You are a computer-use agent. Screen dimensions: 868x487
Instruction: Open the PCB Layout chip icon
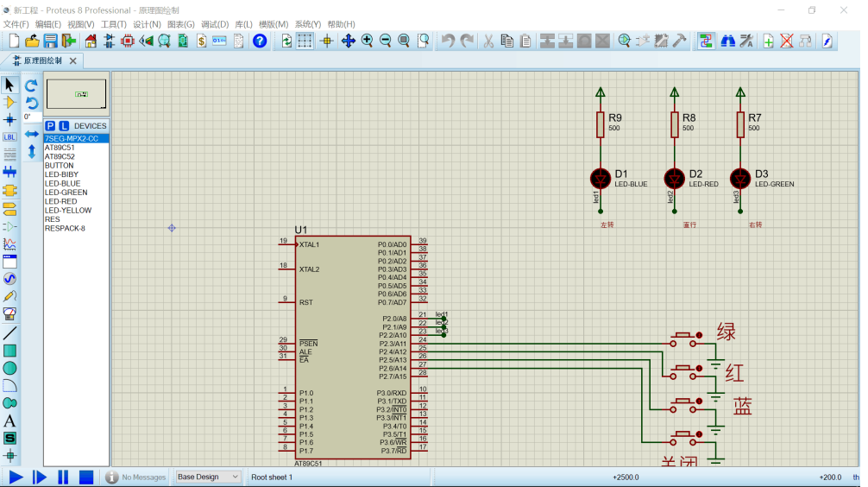coord(128,41)
